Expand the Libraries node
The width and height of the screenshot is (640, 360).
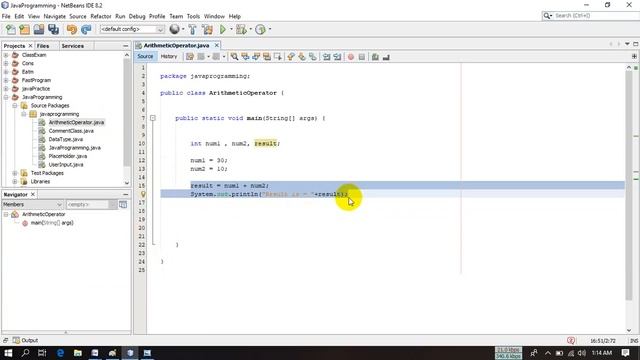tap(15, 181)
